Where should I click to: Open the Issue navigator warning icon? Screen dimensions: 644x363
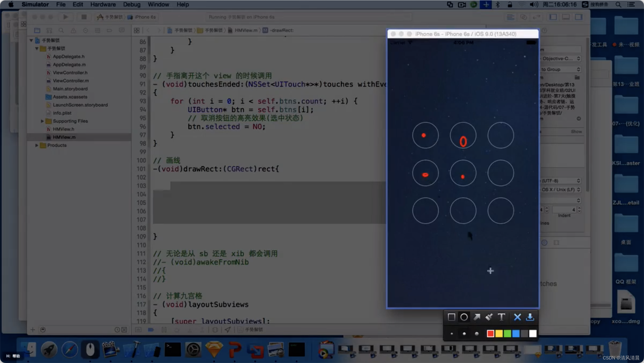click(x=73, y=30)
